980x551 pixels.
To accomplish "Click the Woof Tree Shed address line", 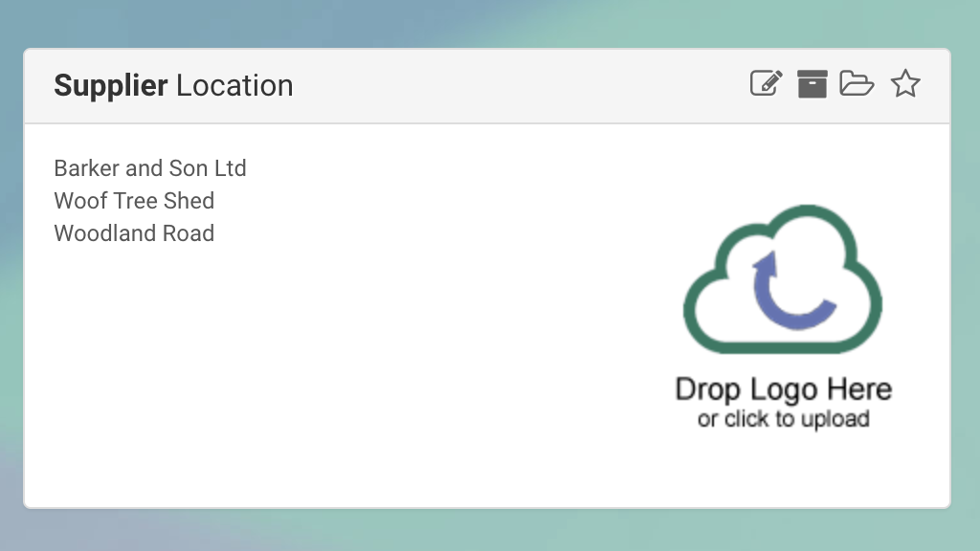I will [x=134, y=201].
